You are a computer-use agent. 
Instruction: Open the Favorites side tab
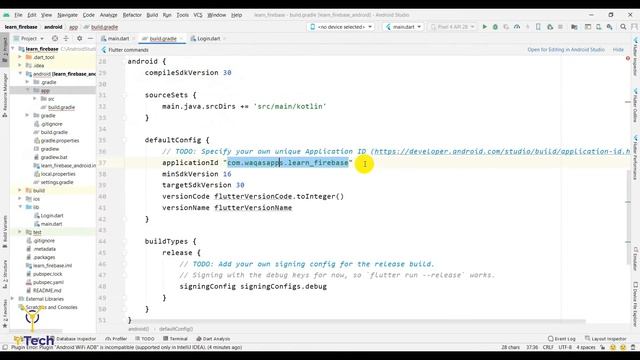pyautogui.click(x=5, y=314)
